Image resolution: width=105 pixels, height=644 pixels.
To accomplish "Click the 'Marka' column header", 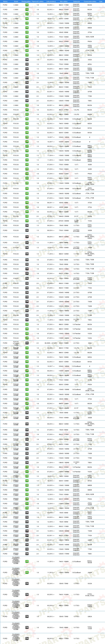I will (x=5, y=1).
